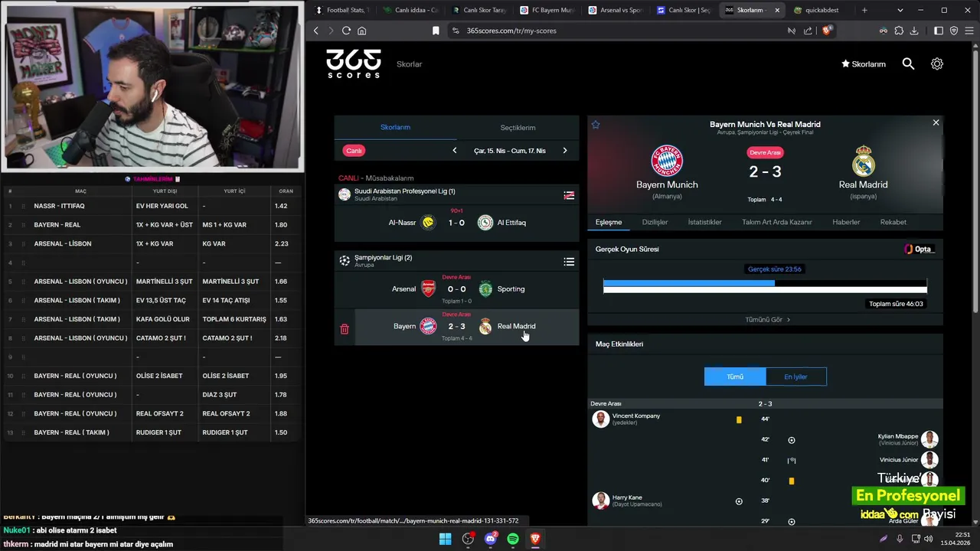Image resolution: width=980 pixels, height=551 pixels.
Task: Go to browser home page icon
Action: tap(362, 31)
